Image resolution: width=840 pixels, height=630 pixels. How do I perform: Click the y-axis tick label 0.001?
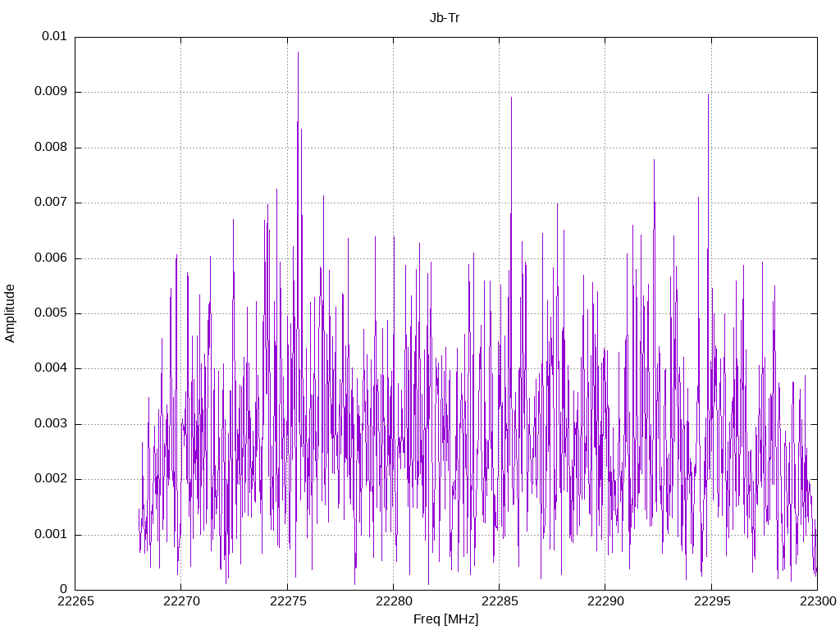[x=51, y=534]
